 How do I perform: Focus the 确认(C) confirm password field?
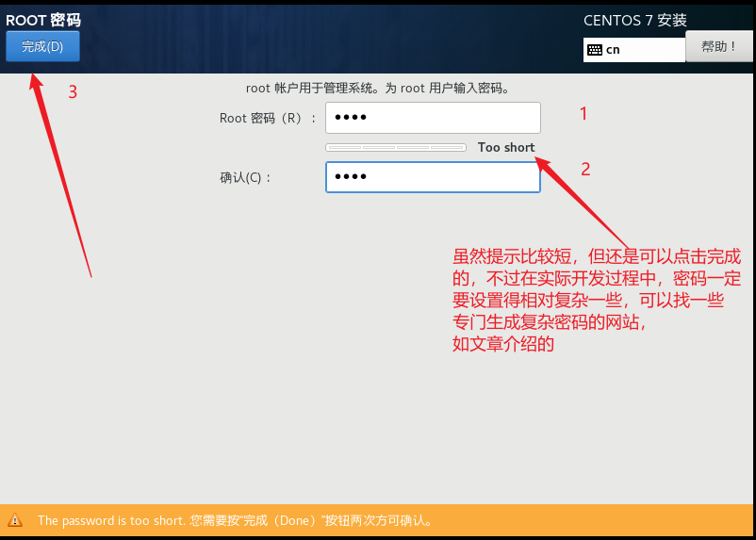[x=433, y=177]
